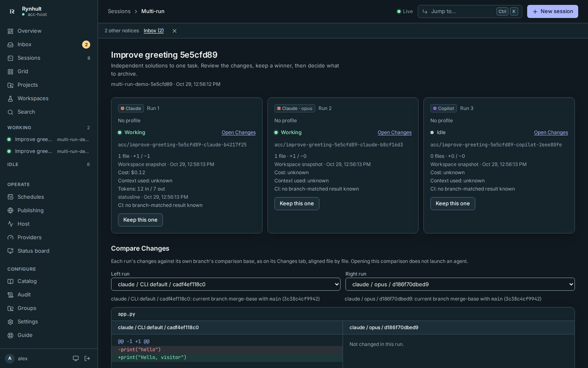Click the Host activity pulse icon
Screen dimensions: 588x368
tap(10, 224)
